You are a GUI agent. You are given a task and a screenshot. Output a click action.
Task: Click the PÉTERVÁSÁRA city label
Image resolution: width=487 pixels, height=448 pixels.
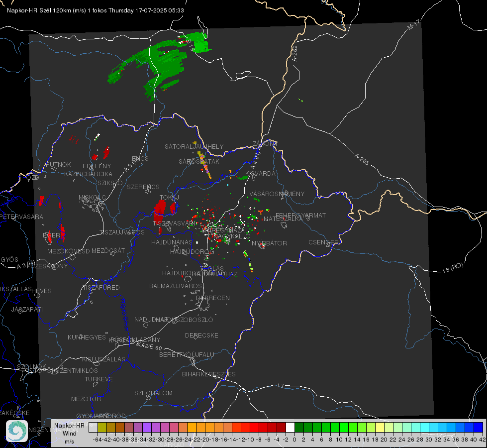(x=22, y=217)
